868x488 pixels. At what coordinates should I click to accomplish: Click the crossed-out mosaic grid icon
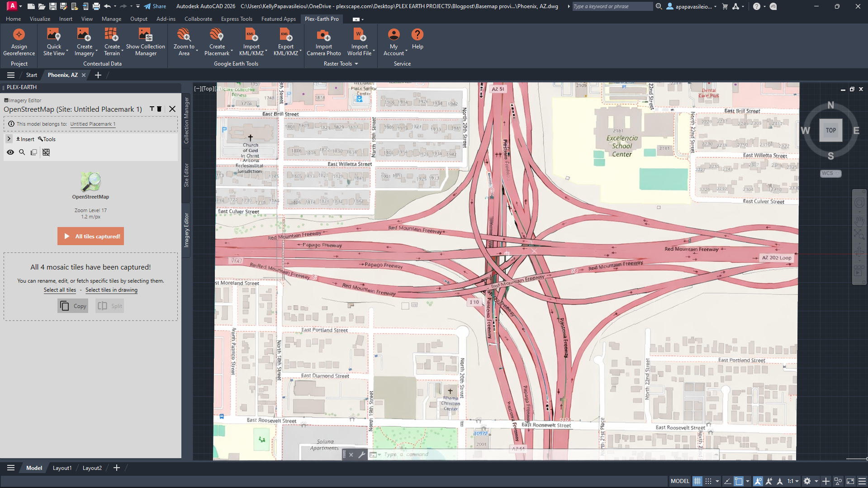46,152
